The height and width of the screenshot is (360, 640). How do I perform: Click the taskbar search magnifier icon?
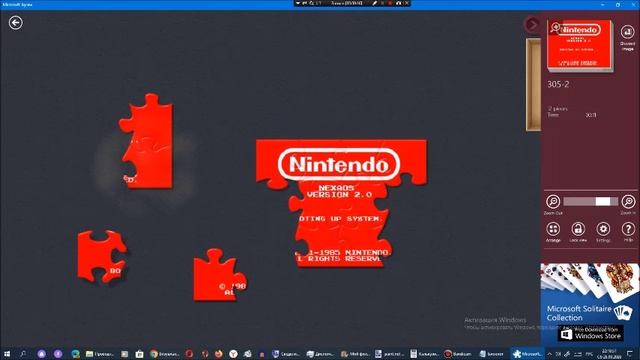[23, 354]
